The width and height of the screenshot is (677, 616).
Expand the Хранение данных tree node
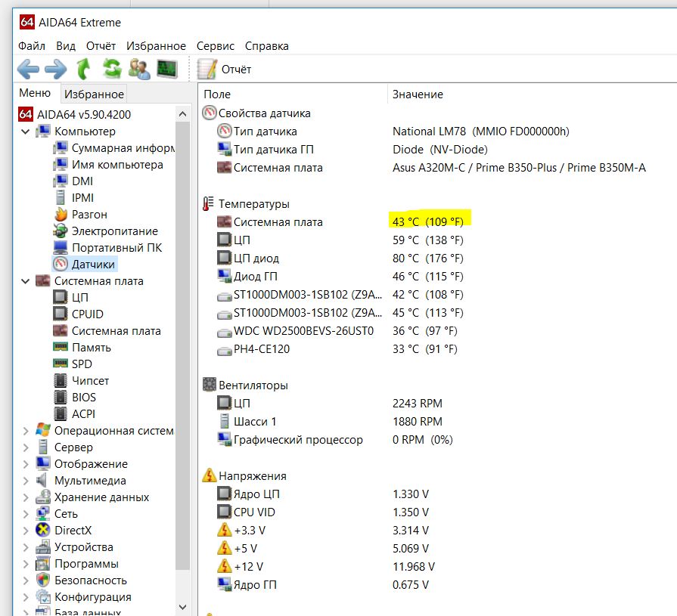pyautogui.click(x=25, y=497)
